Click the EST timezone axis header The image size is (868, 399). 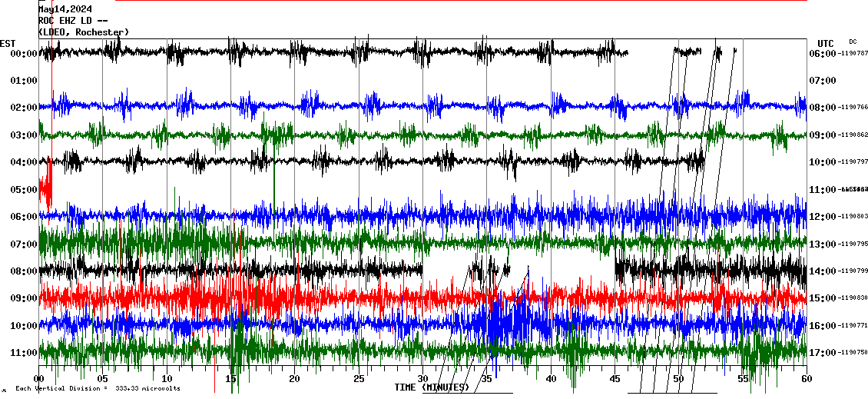pyautogui.click(x=8, y=43)
